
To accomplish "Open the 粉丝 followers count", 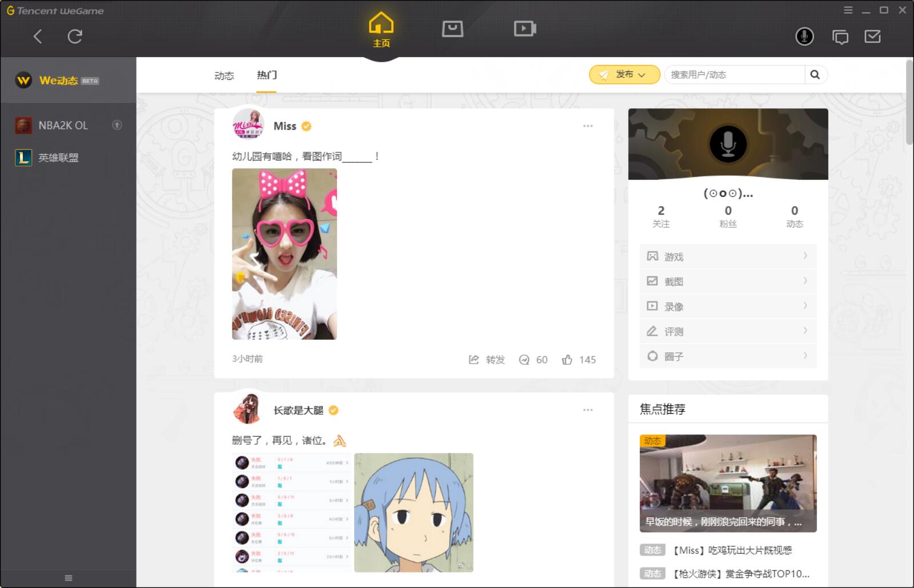I will point(728,217).
